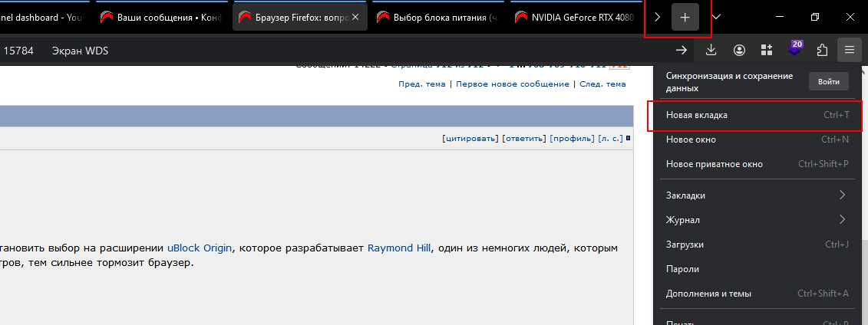Screen dimensions: 868x325
Task: Open the Extensions puzzle piece icon
Action: point(822,51)
